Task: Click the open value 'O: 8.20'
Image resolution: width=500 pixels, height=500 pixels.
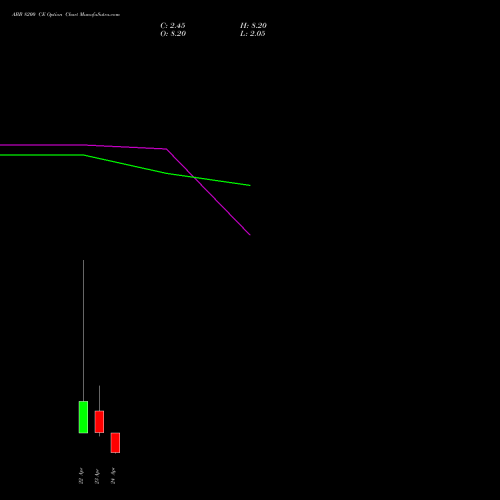Action: [173, 34]
